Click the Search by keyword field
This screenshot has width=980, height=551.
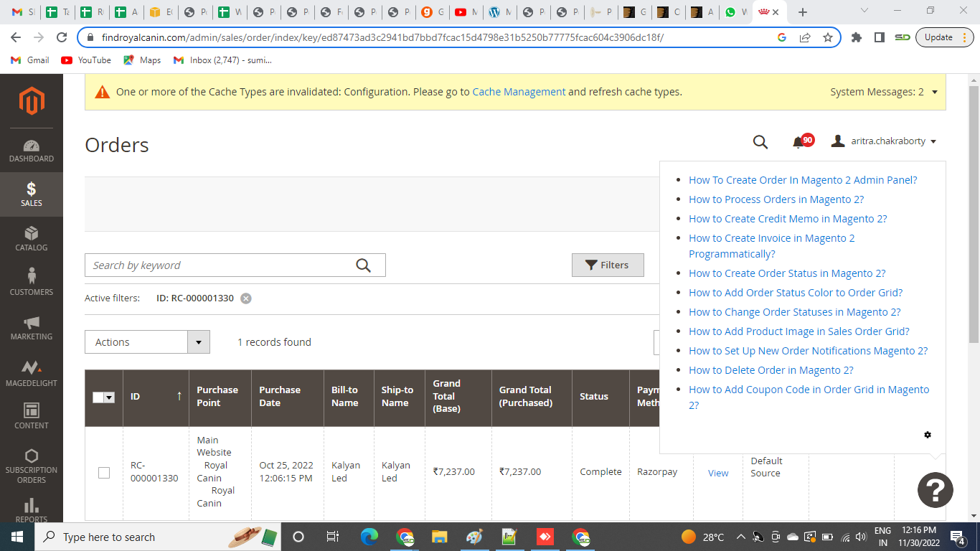[222, 265]
